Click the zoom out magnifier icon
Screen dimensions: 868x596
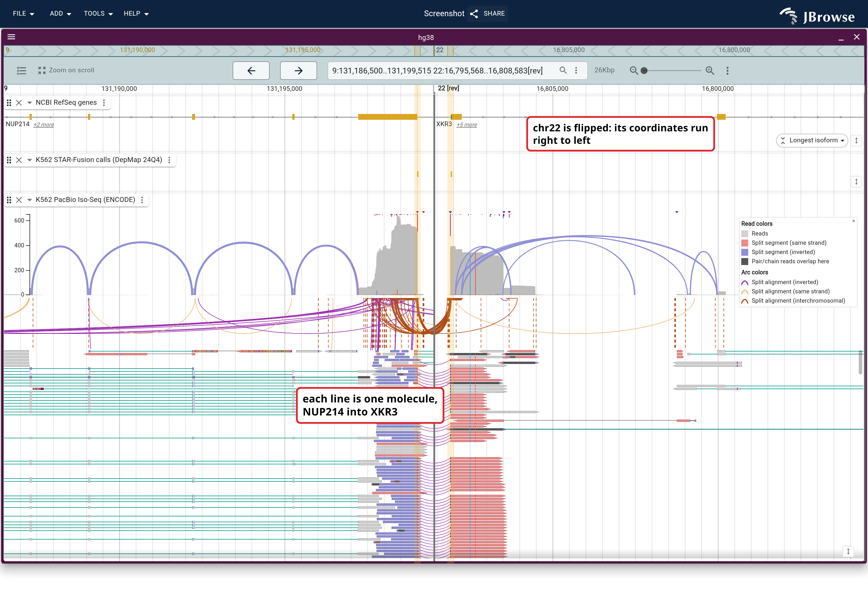pyautogui.click(x=634, y=71)
